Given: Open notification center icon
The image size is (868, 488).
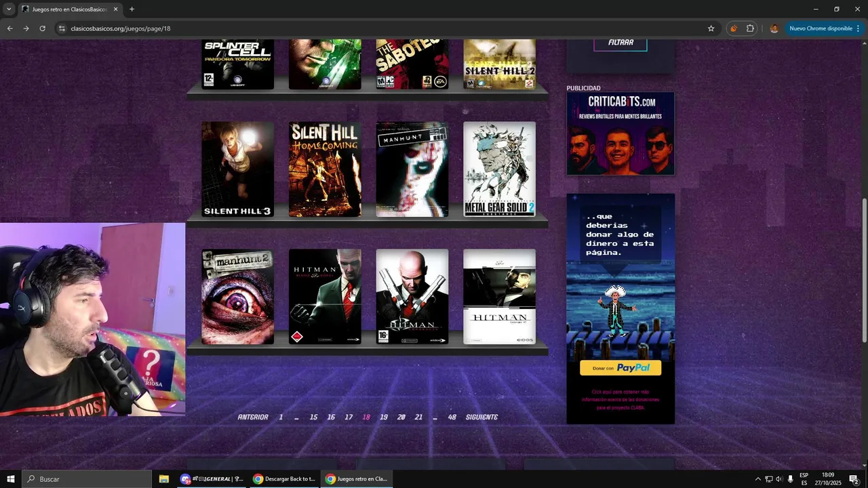Looking at the screenshot, I should 854,479.
